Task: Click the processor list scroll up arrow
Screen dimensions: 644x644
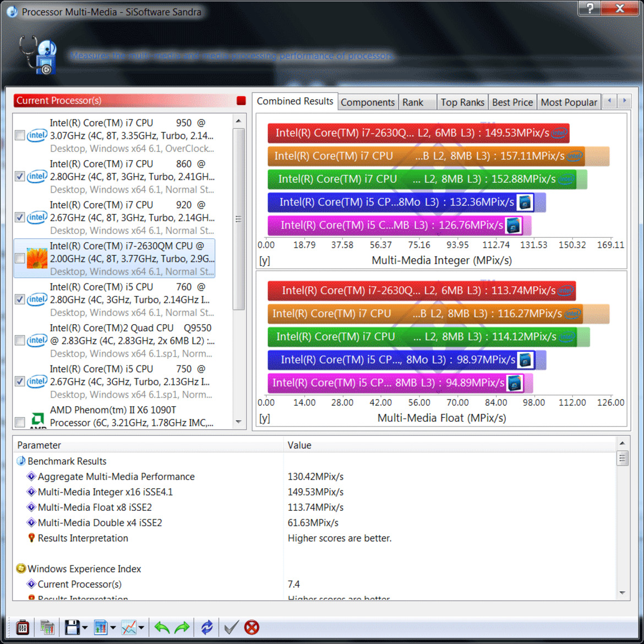Action: point(238,121)
